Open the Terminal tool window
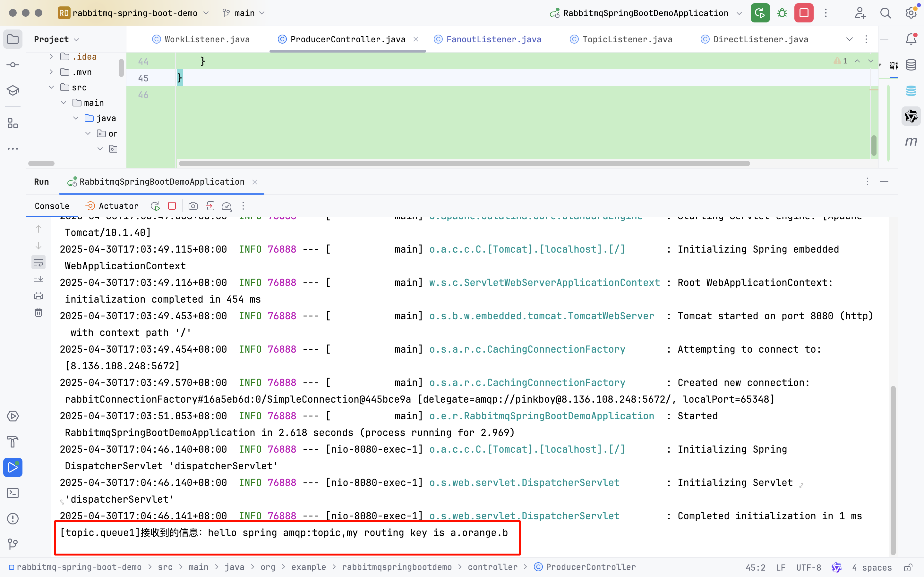 pos(13,493)
